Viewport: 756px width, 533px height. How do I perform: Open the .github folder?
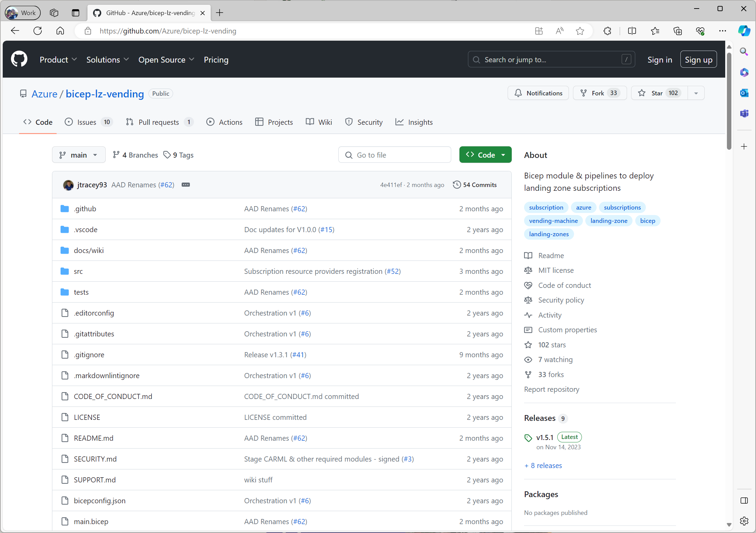pos(85,209)
